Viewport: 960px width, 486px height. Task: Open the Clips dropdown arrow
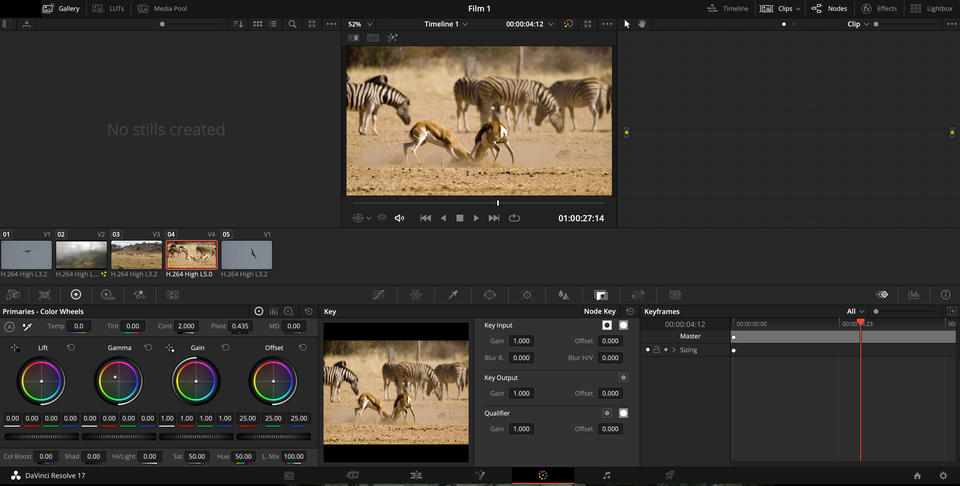(x=798, y=9)
